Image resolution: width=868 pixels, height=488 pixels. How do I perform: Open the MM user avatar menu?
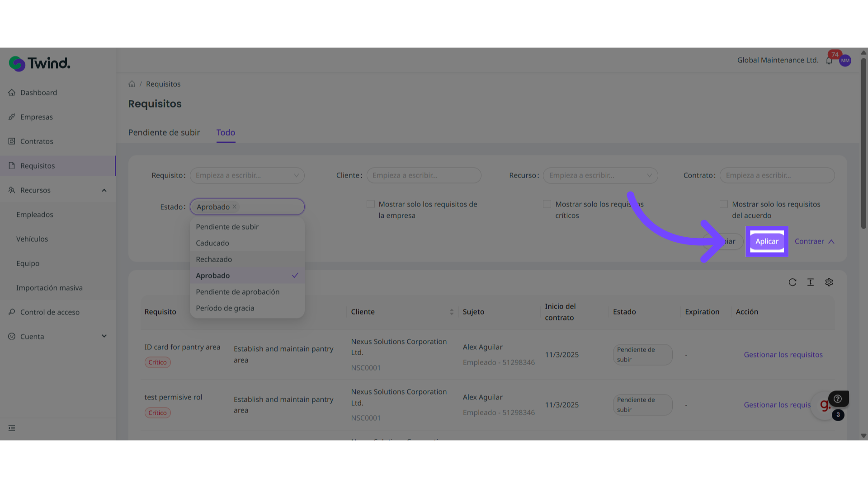pyautogui.click(x=845, y=61)
